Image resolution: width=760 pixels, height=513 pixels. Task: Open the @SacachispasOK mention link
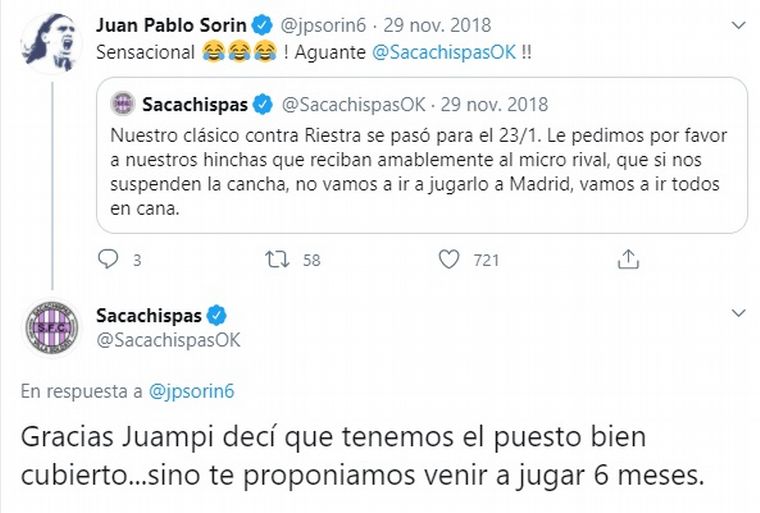444,51
